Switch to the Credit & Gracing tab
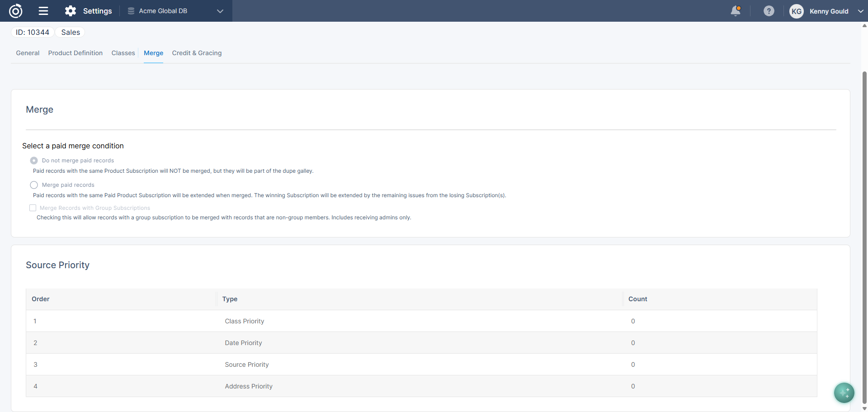The width and height of the screenshot is (868, 412). point(197,53)
